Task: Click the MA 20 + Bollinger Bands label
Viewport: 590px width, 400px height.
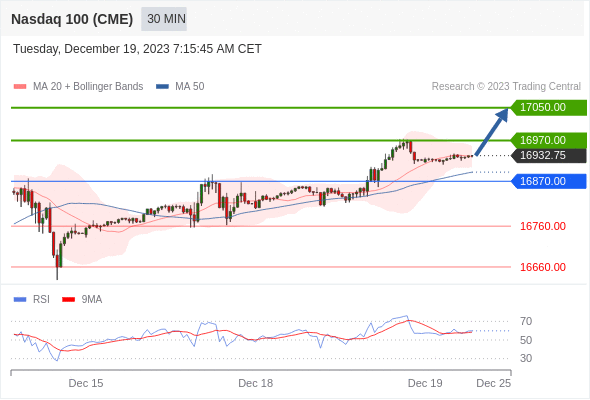Action: (x=88, y=87)
